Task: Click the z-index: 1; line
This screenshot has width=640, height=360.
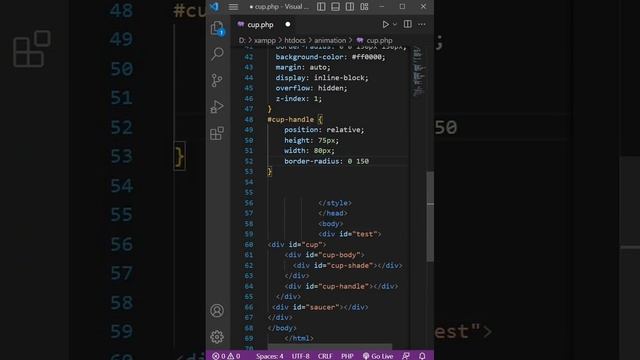Action: [298, 99]
